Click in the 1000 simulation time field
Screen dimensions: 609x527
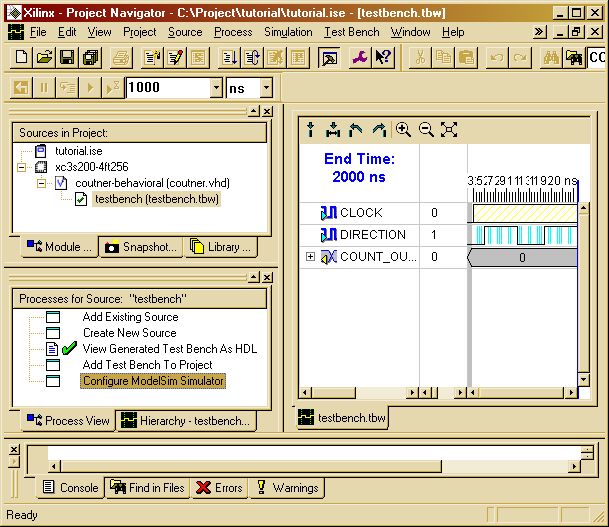click(x=168, y=87)
